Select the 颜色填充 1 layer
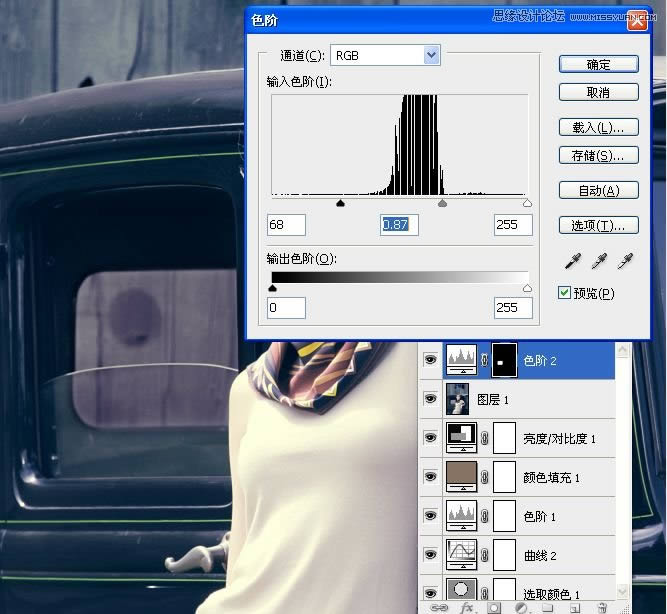Image resolution: width=667 pixels, height=614 pixels. coord(550,478)
